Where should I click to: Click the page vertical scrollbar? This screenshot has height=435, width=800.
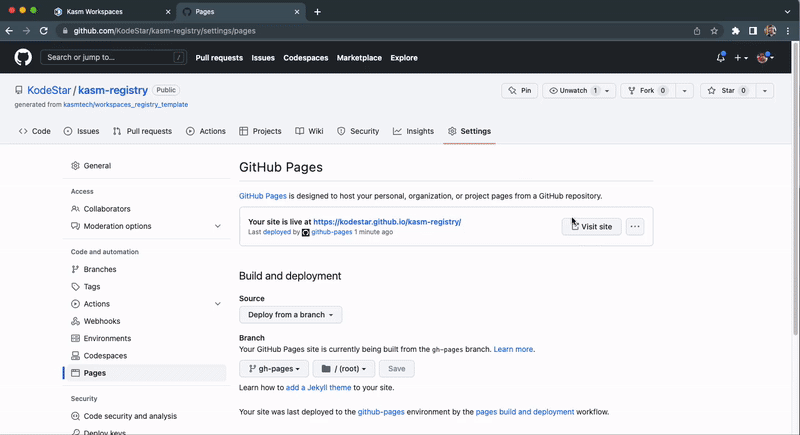point(795,189)
